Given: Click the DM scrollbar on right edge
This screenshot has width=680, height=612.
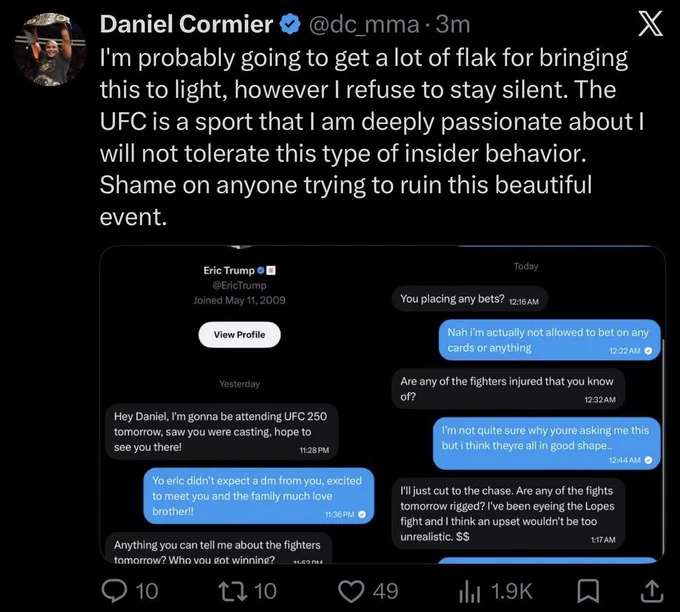Looking at the screenshot, I should [x=663, y=447].
